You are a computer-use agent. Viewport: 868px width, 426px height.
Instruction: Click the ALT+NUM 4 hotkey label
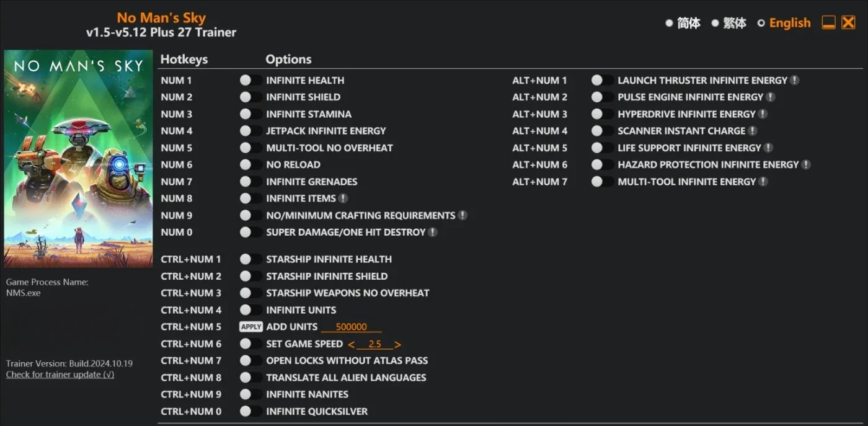pos(540,131)
